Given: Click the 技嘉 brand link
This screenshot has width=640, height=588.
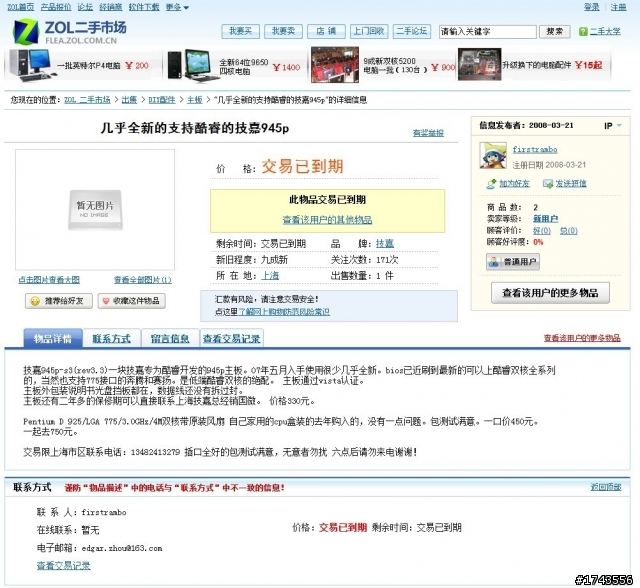Looking at the screenshot, I should [x=385, y=244].
